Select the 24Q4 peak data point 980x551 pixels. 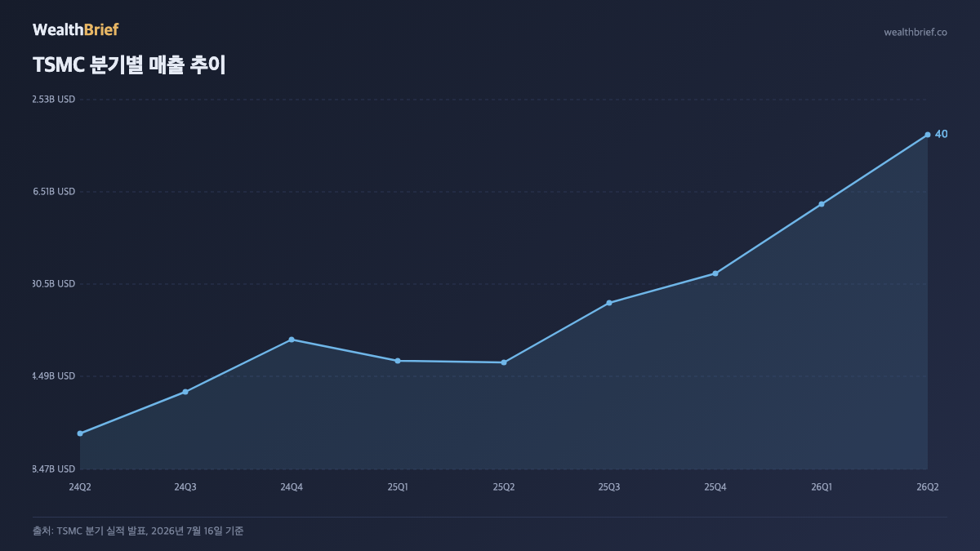click(x=292, y=340)
